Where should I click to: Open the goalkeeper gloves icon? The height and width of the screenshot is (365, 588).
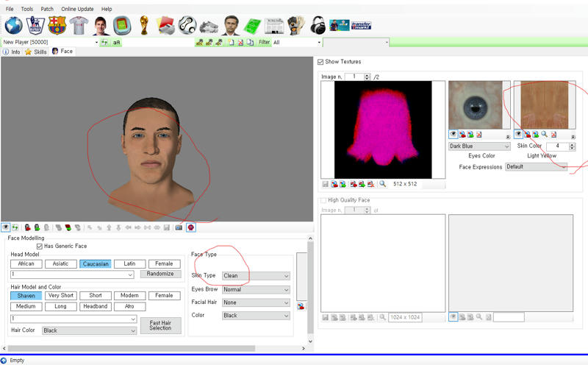pyautogui.click(x=296, y=26)
